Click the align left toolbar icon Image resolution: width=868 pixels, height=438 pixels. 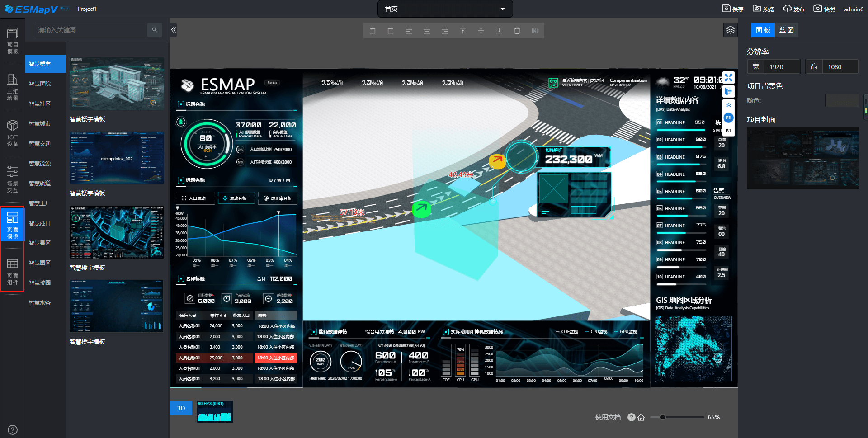[409, 31]
